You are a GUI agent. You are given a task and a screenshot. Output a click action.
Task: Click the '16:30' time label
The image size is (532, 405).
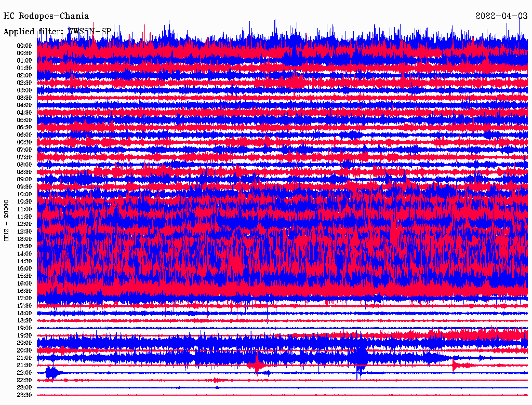(24, 291)
